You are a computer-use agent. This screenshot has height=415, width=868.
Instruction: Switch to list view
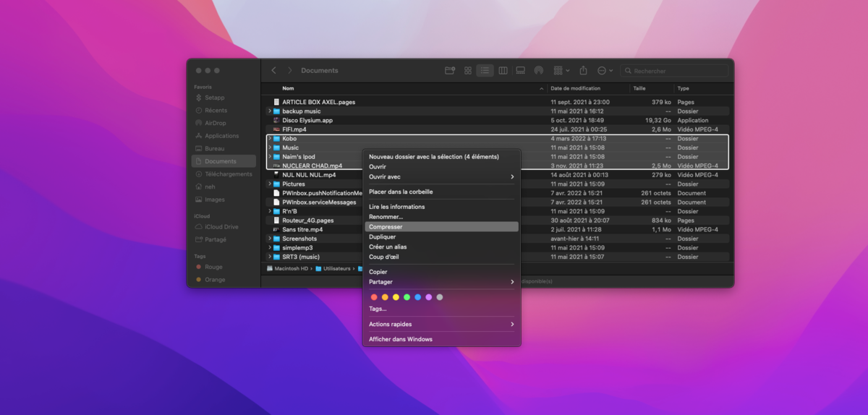coord(485,70)
